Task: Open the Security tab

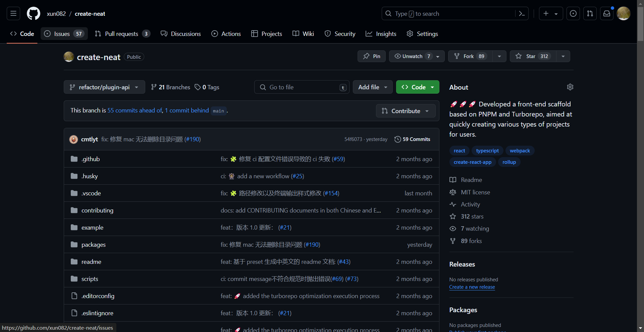Action: coord(340,34)
